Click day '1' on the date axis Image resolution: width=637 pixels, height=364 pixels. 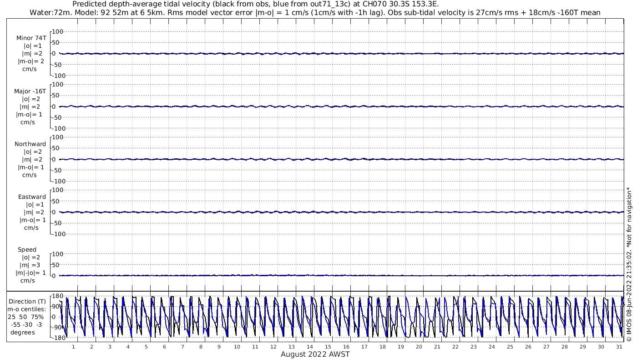73,347
